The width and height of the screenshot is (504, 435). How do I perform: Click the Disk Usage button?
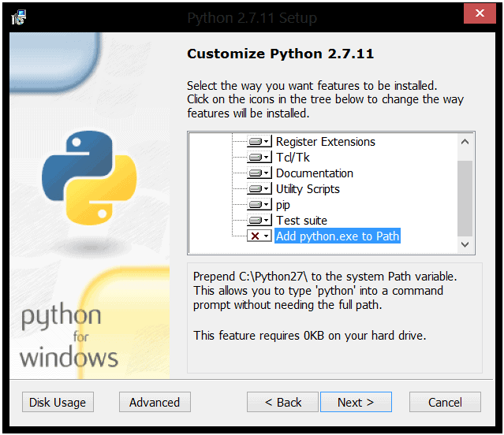pyautogui.click(x=58, y=402)
